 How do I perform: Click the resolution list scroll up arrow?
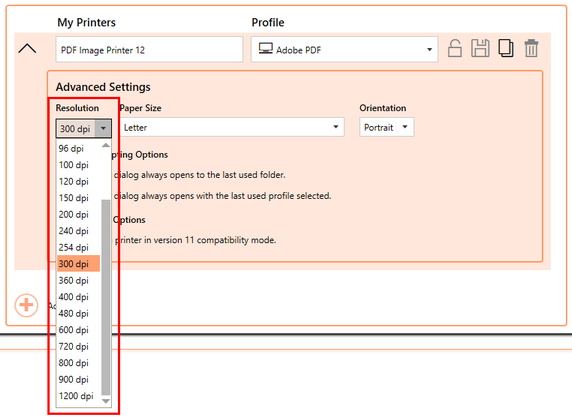(x=106, y=145)
